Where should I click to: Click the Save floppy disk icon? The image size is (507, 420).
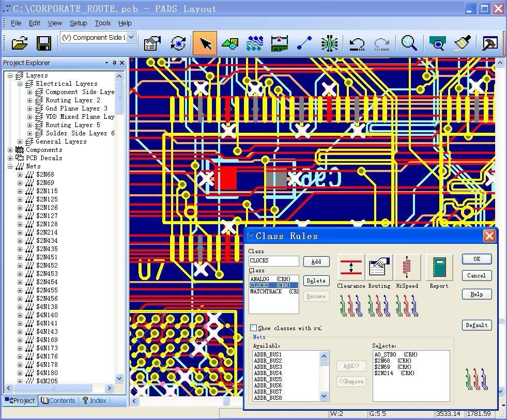click(43, 43)
